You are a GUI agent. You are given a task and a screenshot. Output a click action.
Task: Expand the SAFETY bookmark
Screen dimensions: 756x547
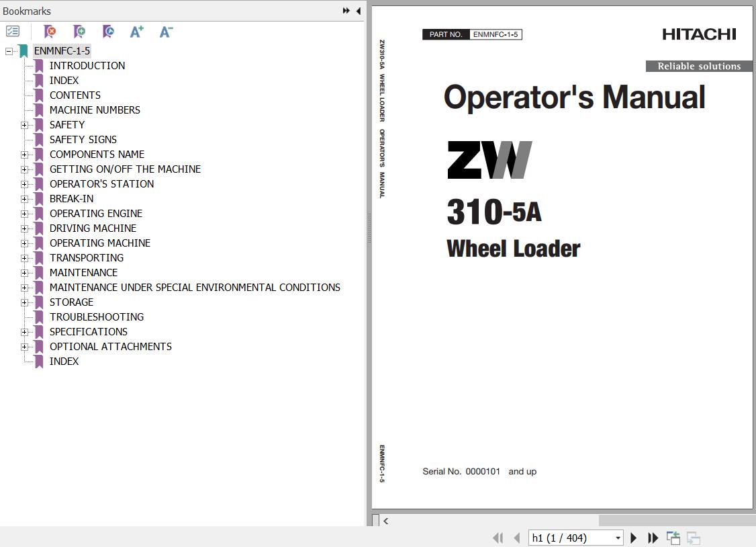[x=24, y=125]
